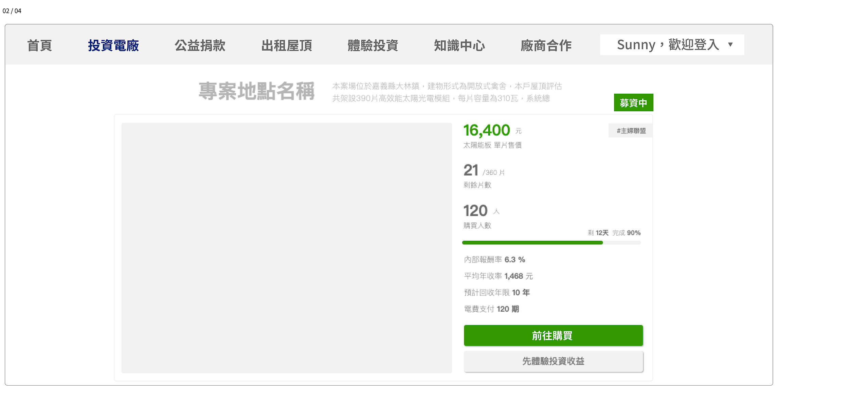Expand the Sunny 歡迎登入 user dropdown
This screenshot has width=868, height=407.
click(672, 44)
